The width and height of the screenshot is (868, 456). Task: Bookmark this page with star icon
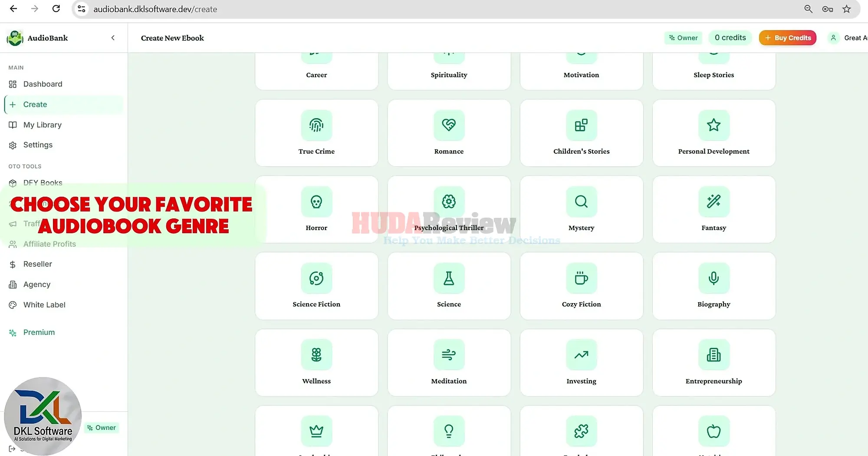(x=846, y=9)
